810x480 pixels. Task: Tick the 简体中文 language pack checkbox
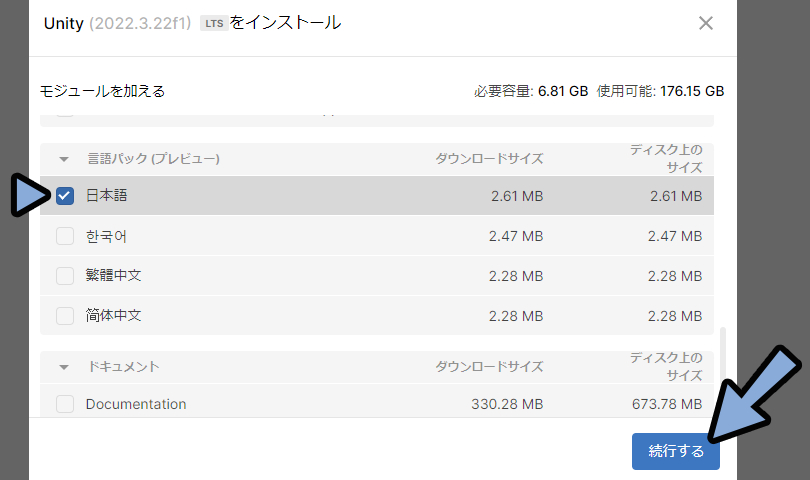click(x=65, y=316)
